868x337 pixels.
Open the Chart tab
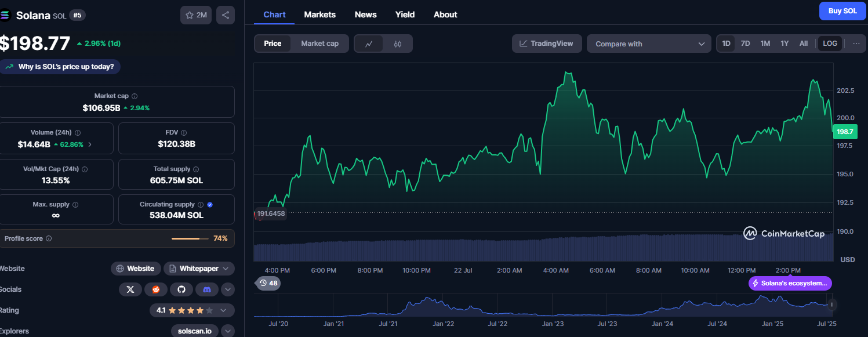274,15
